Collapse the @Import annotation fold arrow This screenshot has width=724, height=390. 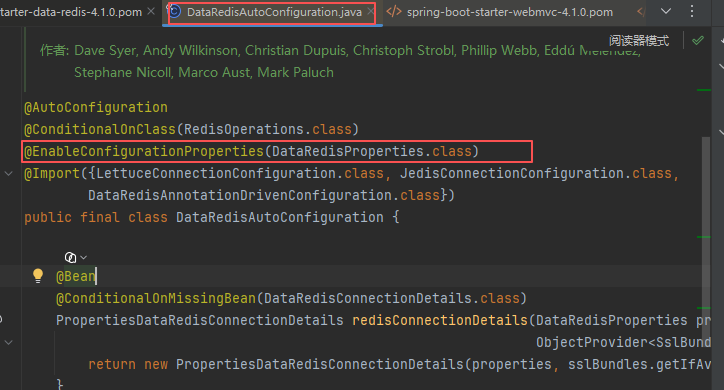tap(8, 174)
